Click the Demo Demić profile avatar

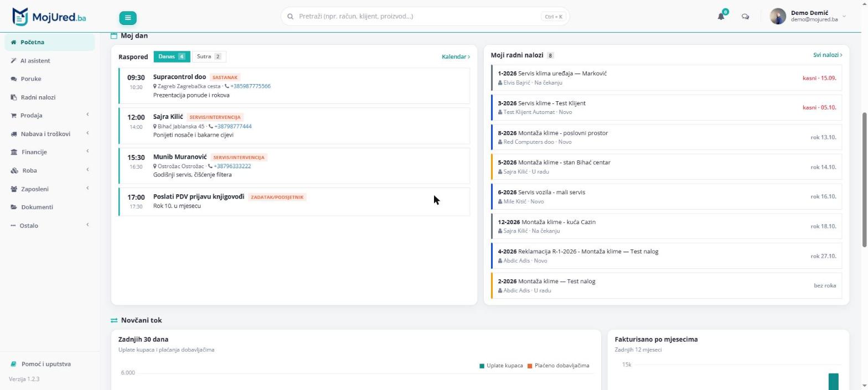[x=778, y=17]
